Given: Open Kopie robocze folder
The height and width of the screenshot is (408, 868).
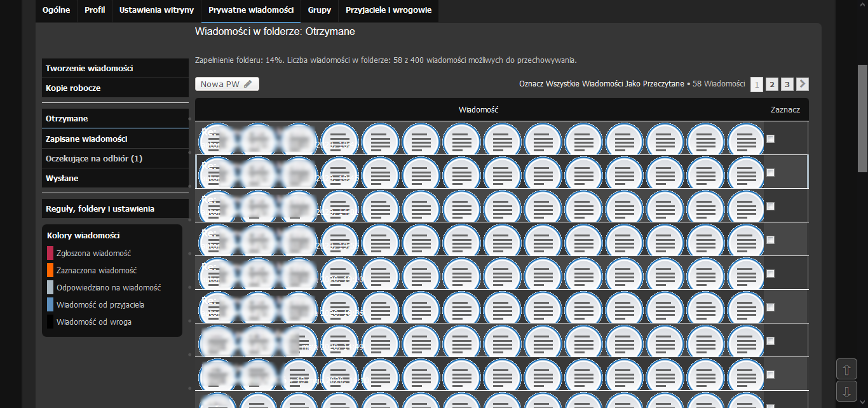Looking at the screenshot, I should click(73, 88).
